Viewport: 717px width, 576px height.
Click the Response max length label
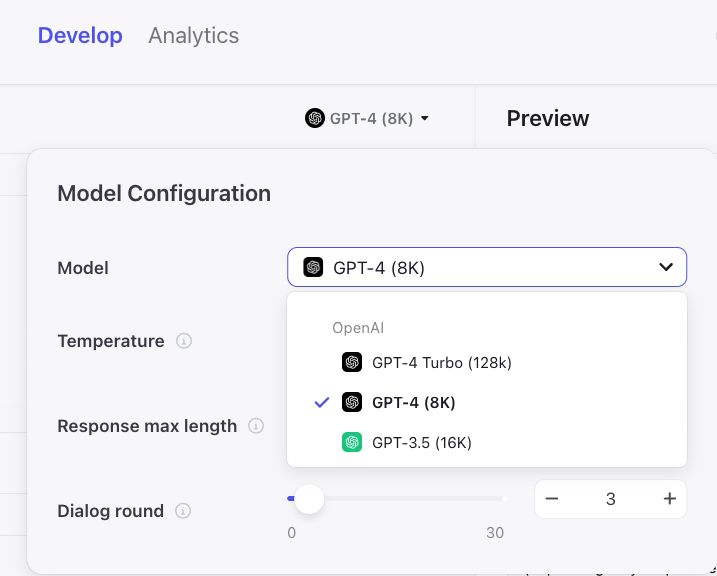147,426
